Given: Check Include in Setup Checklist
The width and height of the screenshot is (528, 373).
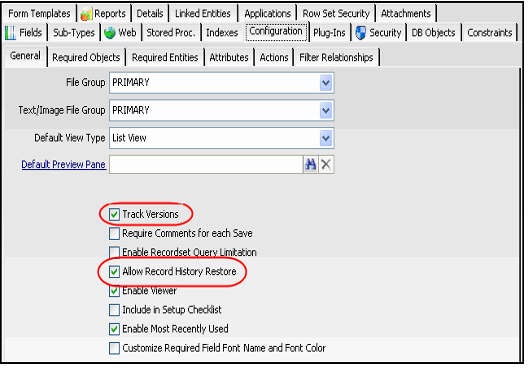Looking at the screenshot, I should 114,310.
